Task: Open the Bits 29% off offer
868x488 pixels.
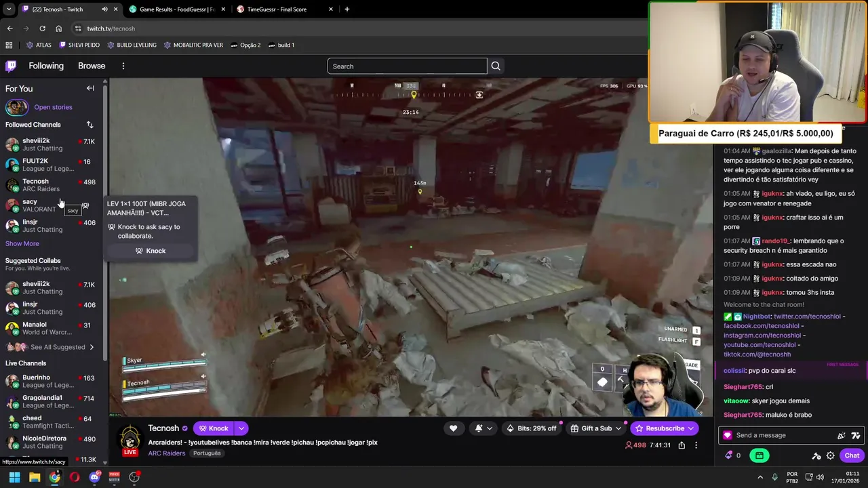Action: (x=532, y=428)
